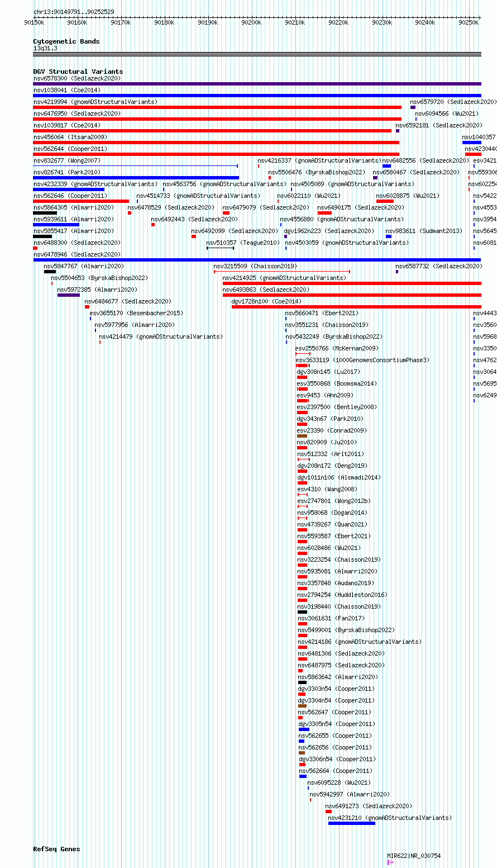Viewport: 497px width, 868px height.
Task: Select the nsv6587732 (Sedlazeck2020) label
Action: coord(439,266)
